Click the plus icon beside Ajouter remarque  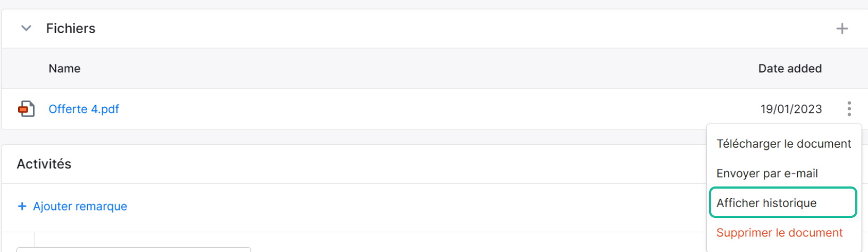[22, 206]
